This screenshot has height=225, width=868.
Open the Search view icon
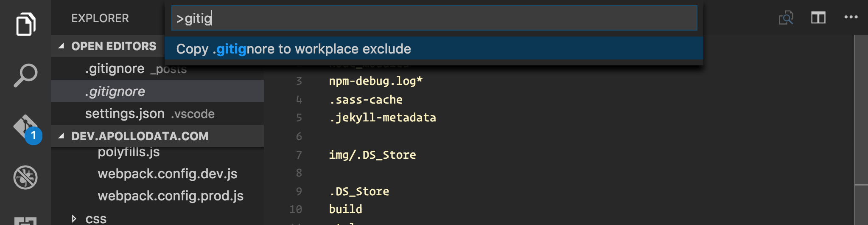[25, 76]
